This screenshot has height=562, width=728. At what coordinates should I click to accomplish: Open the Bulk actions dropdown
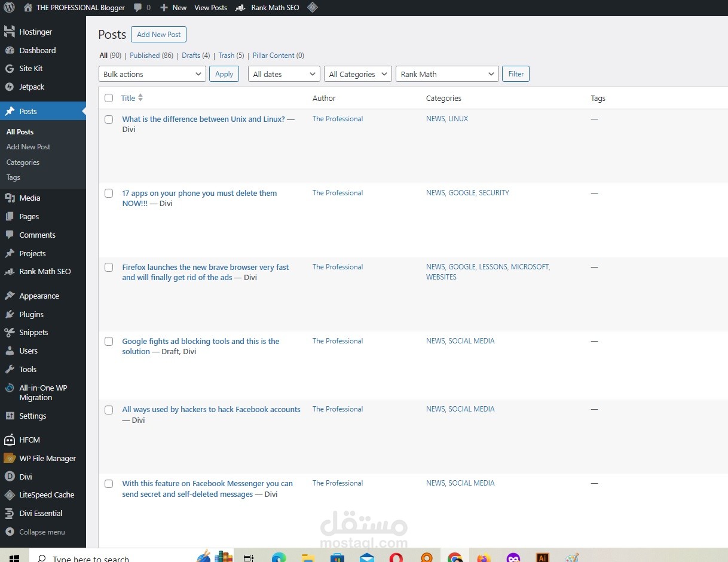152,74
